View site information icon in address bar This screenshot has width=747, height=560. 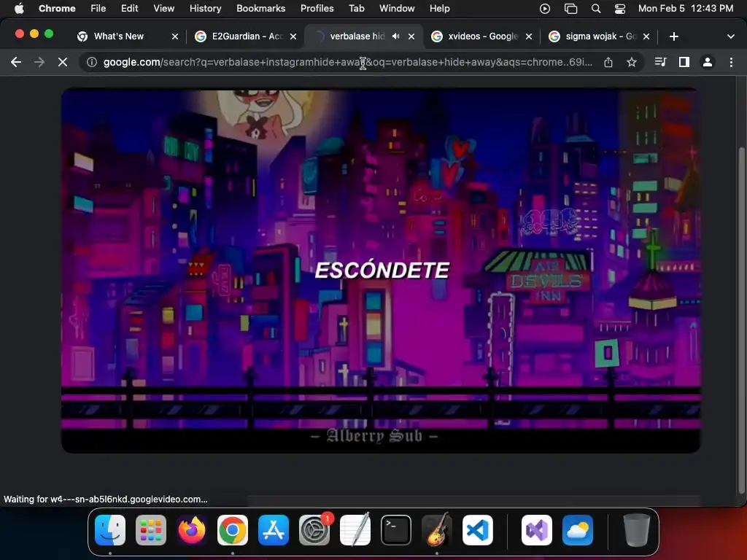pos(92,62)
